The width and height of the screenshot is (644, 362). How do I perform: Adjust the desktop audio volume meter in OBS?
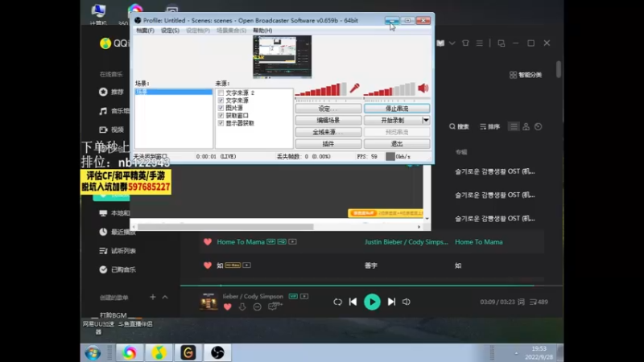coord(390,89)
